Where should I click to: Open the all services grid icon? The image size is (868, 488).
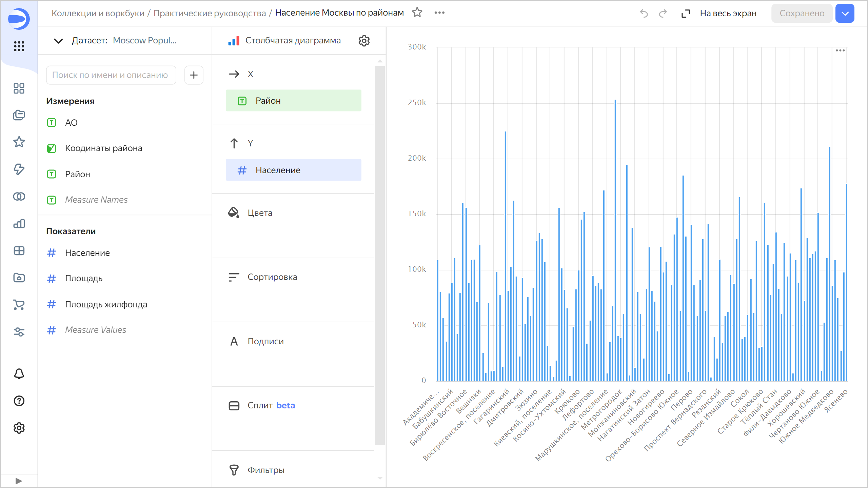coord(19,46)
